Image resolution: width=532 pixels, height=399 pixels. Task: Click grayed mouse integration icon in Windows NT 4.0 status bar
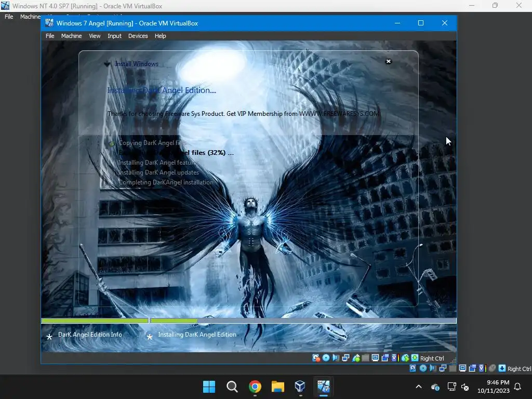click(493, 368)
